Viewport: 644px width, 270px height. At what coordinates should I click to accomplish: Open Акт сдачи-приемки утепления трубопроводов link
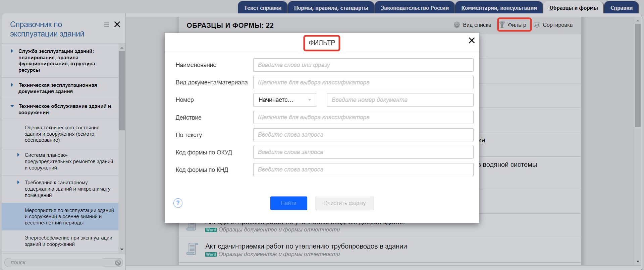(306, 246)
